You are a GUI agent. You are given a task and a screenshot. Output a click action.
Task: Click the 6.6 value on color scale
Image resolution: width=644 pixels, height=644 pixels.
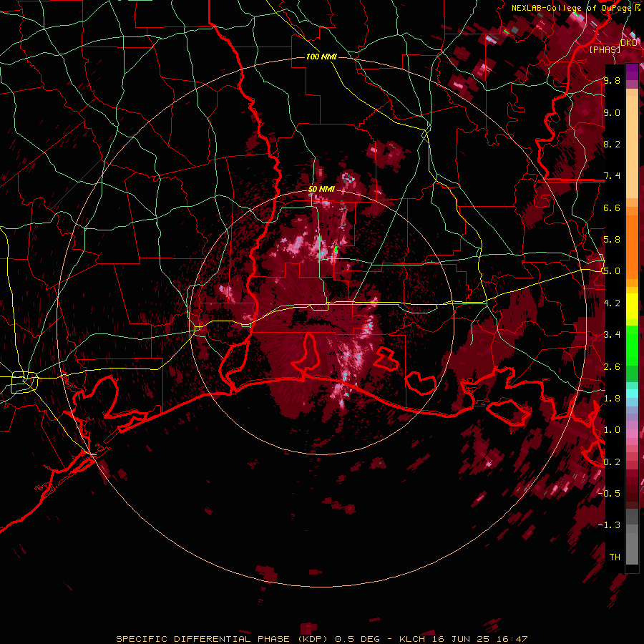coord(612,208)
